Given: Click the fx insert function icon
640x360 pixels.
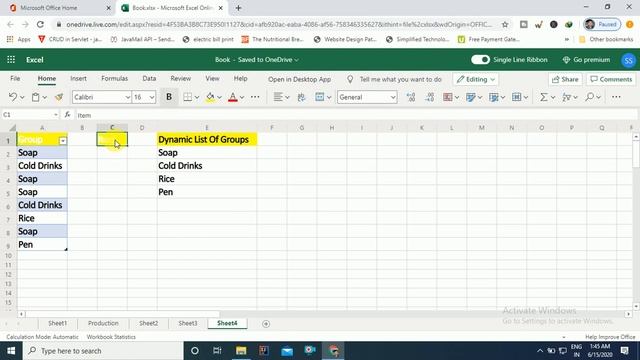Looking at the screenshot, I should (x=68, y=115).
